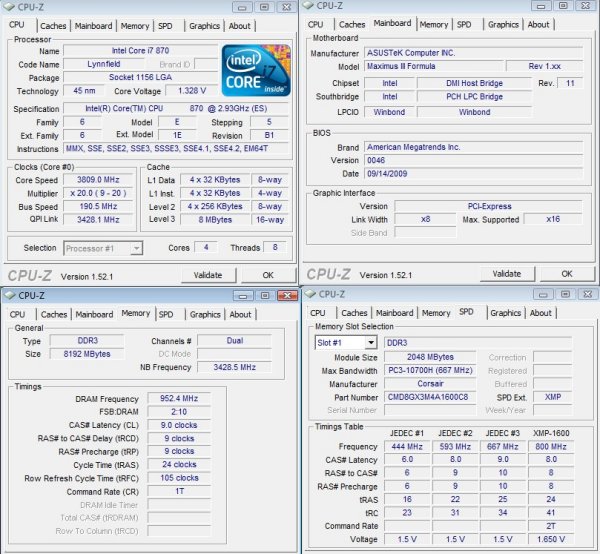Open the Processor #1 selection dropdown

pyautogui.click(x=103, y=248)
